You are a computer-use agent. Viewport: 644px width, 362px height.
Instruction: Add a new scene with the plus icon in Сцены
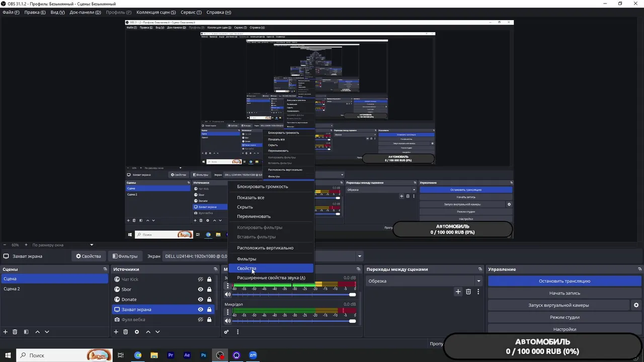(6, 332)
